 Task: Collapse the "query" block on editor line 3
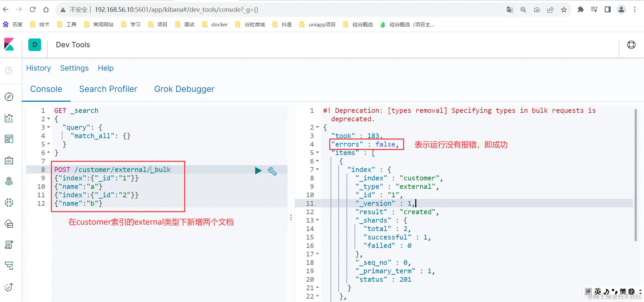tap(49, 127)
